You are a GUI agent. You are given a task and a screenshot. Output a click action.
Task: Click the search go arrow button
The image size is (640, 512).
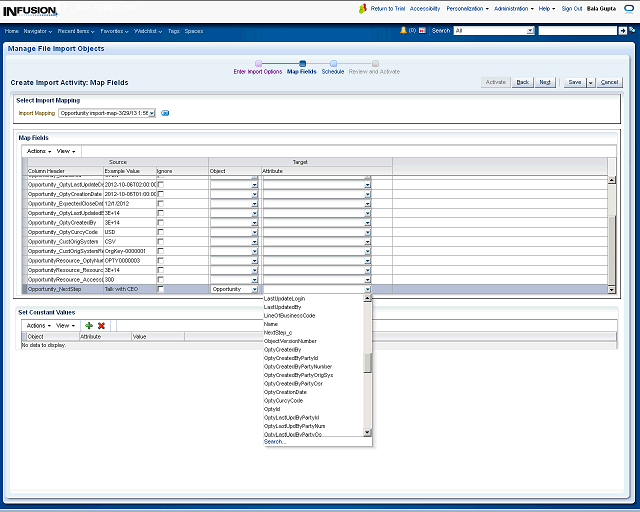pyautogui.click(x=622, y=31)
